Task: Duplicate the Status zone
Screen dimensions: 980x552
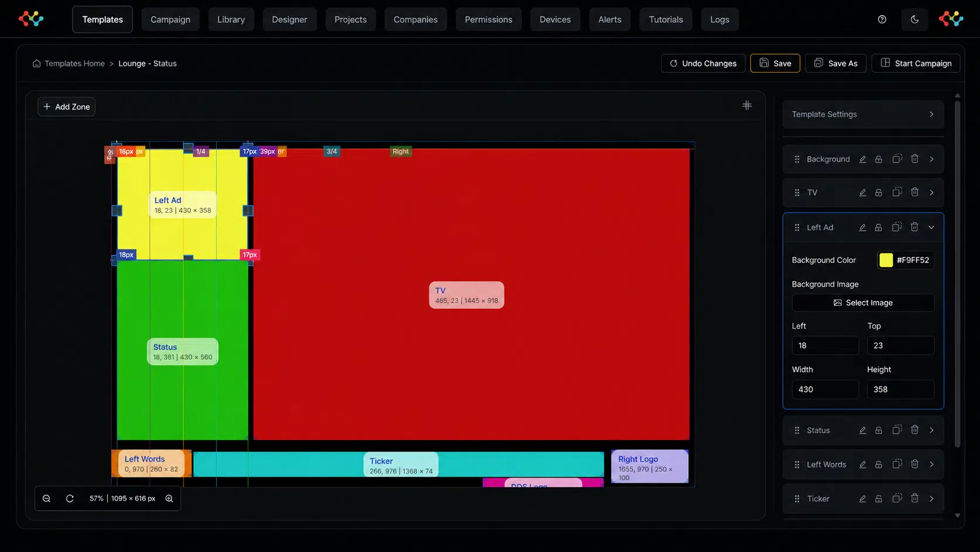Action: tap(897, 430)
